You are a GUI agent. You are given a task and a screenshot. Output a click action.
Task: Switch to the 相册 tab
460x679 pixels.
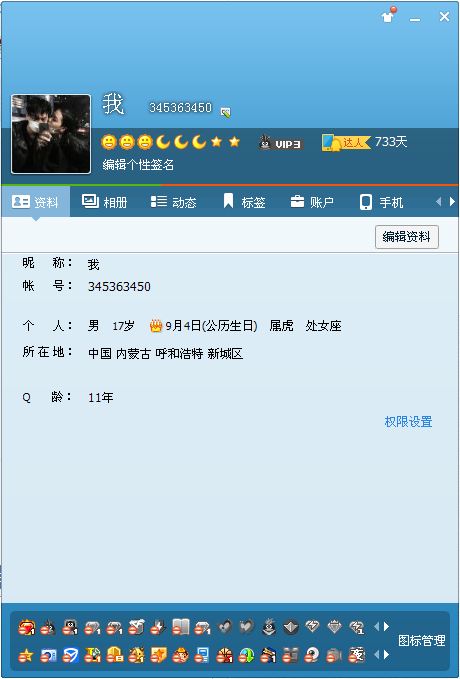(x=104, y=202)
